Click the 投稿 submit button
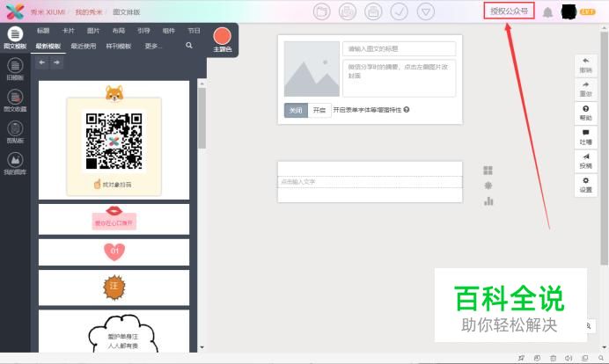This screenshot has width=609, height=364. click(x=586, y=161)
